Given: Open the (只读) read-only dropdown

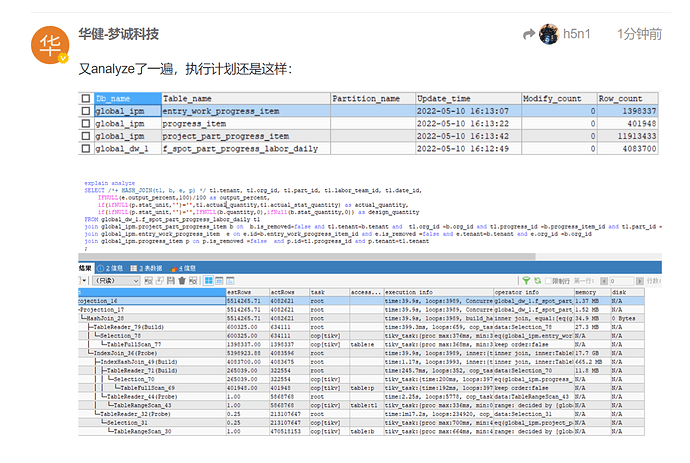Looking at the screenshot, I should [119, 281].
